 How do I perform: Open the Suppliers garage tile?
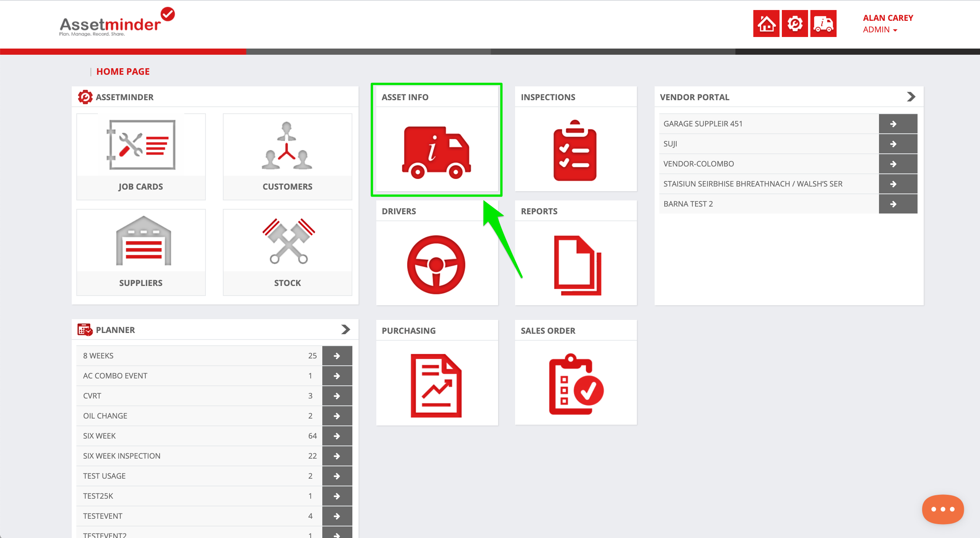(141, 252)
